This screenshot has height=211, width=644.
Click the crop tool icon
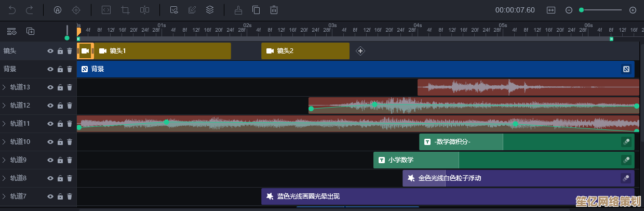coord(125,10)
